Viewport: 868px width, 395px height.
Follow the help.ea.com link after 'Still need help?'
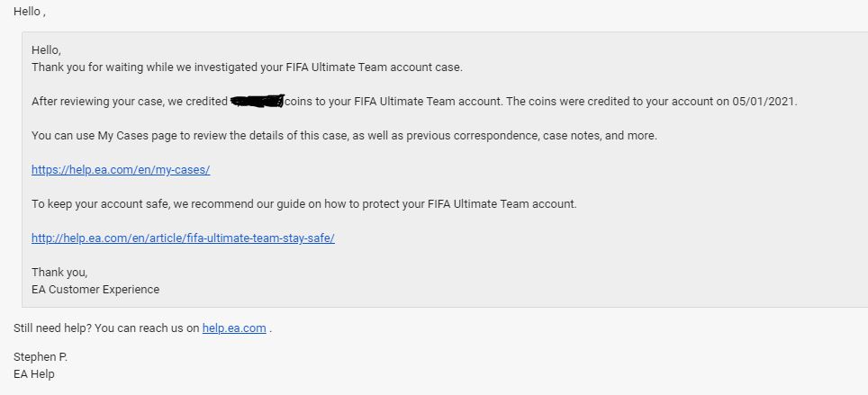(234, 328)
